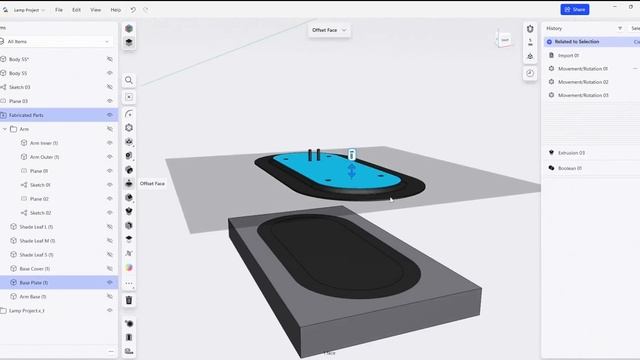Show the Base Cover body

click(x=109, y=269)
